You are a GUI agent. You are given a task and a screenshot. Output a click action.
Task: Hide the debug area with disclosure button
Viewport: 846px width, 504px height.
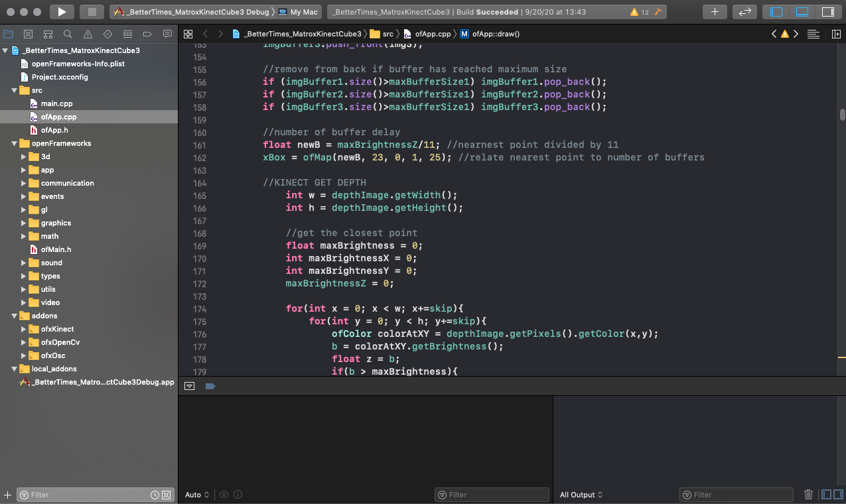click(x=189, y=385)
